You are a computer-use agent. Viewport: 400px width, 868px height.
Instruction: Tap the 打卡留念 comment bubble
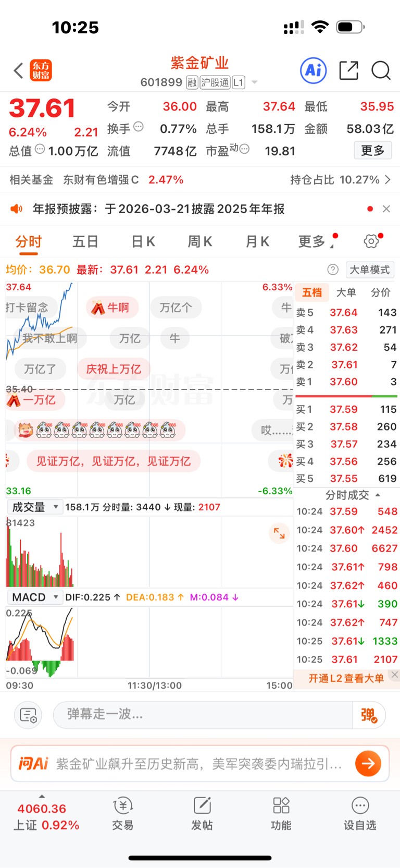click(30, 308)
